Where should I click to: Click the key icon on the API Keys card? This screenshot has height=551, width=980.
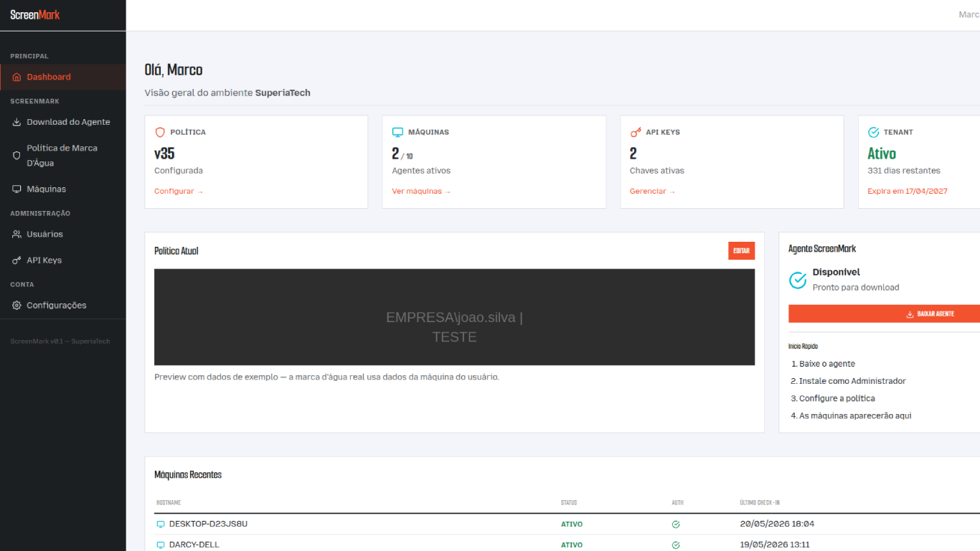[x=636, y=133]
